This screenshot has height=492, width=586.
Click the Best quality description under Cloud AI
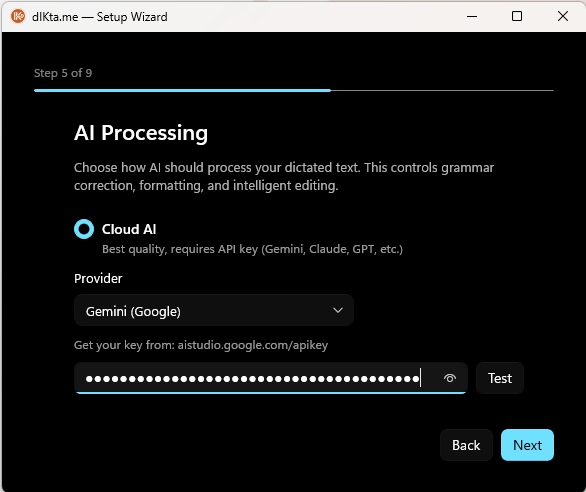pos(252,249)
